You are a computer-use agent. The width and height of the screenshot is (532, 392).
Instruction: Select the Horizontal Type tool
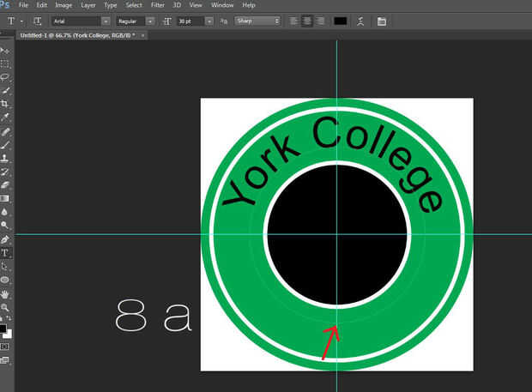coord(5,253)
